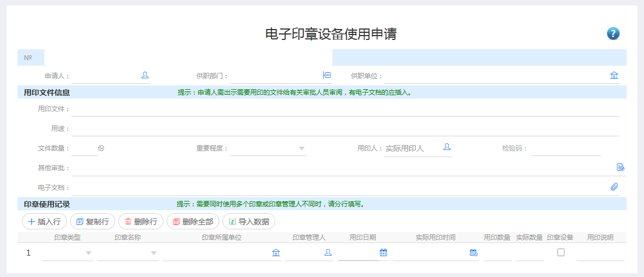Open calendar picker for 用印日期
Image resolution: width=644 pixels, height=277 pixels.
point(384,252)
